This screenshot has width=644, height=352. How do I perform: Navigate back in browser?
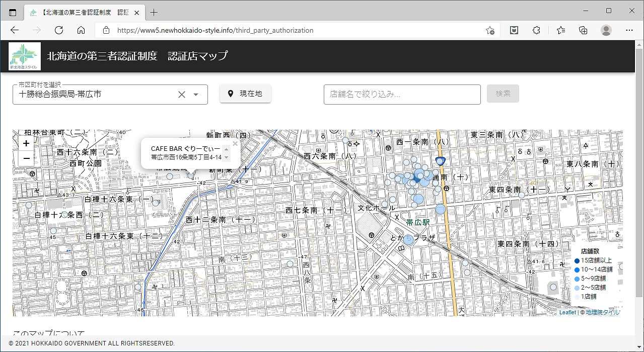coord(15,30)
